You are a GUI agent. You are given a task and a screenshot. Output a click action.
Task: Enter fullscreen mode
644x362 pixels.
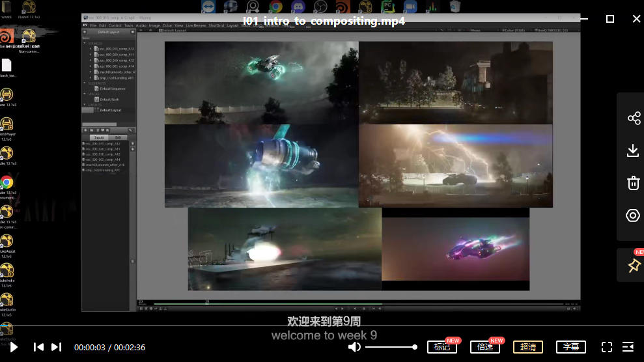(x=606, y=347)
